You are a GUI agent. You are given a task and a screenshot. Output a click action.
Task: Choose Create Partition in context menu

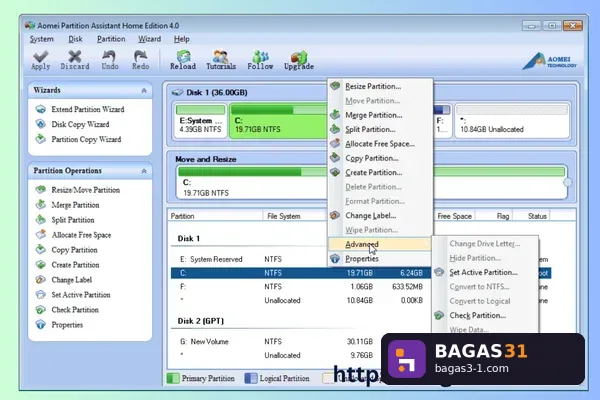coord(380,173)
